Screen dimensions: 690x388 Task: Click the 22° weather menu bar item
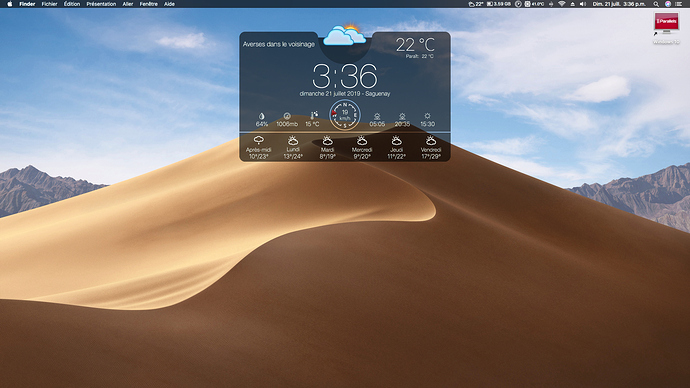click(476, 4)
